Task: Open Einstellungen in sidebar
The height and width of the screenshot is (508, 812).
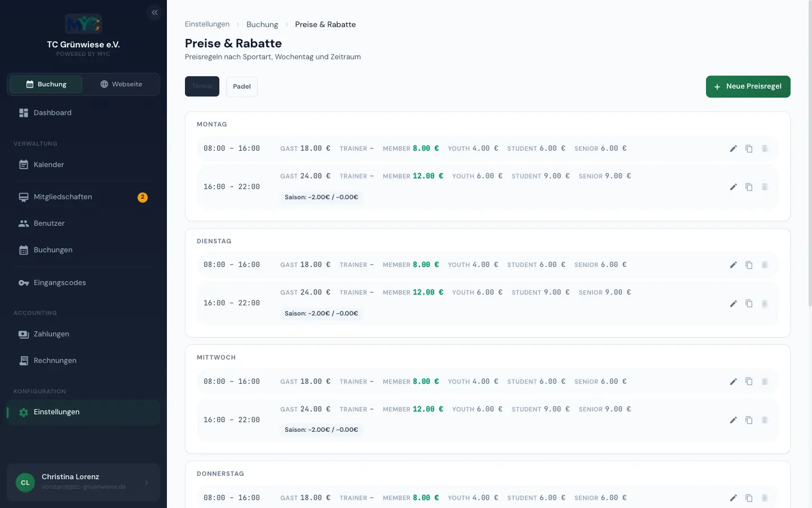Action: point(83,412)
